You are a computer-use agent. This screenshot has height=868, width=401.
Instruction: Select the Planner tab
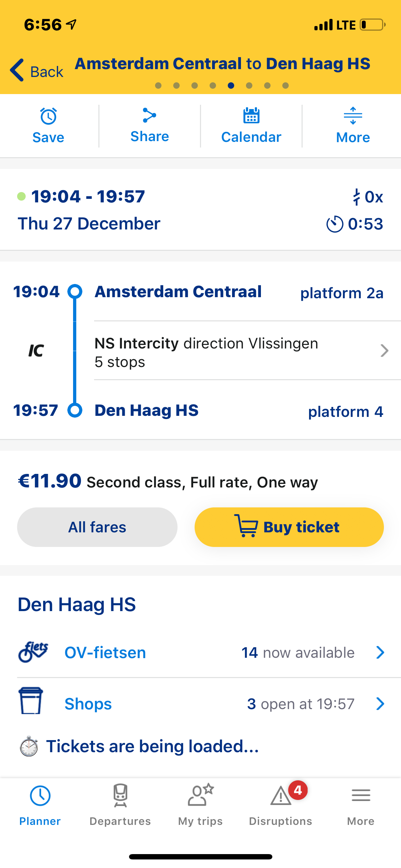(40, 804)
